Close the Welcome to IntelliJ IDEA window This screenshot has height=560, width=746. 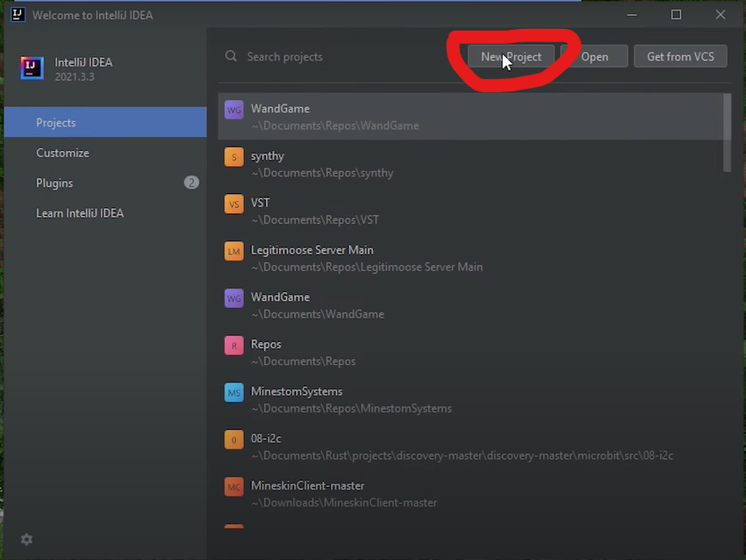[721, 15]
